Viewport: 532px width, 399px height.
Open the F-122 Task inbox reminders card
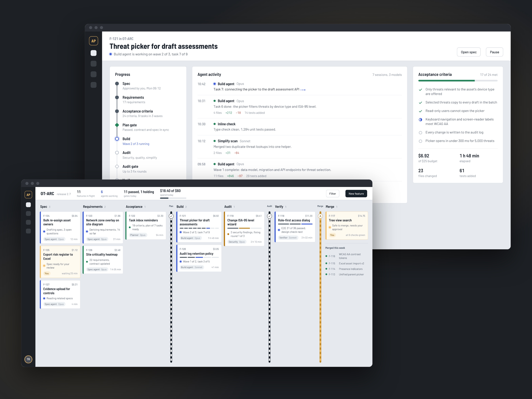[146, 225]
